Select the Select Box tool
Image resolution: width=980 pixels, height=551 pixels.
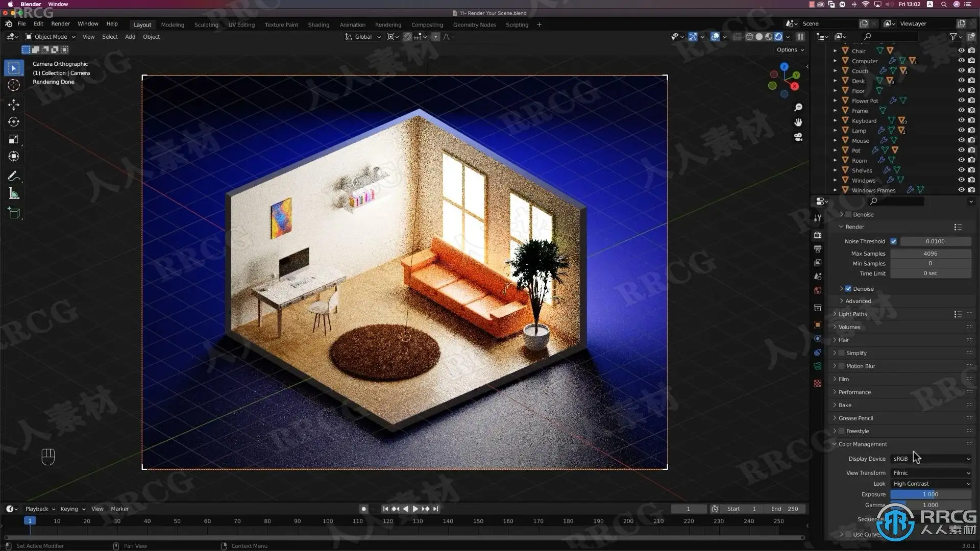14,68
